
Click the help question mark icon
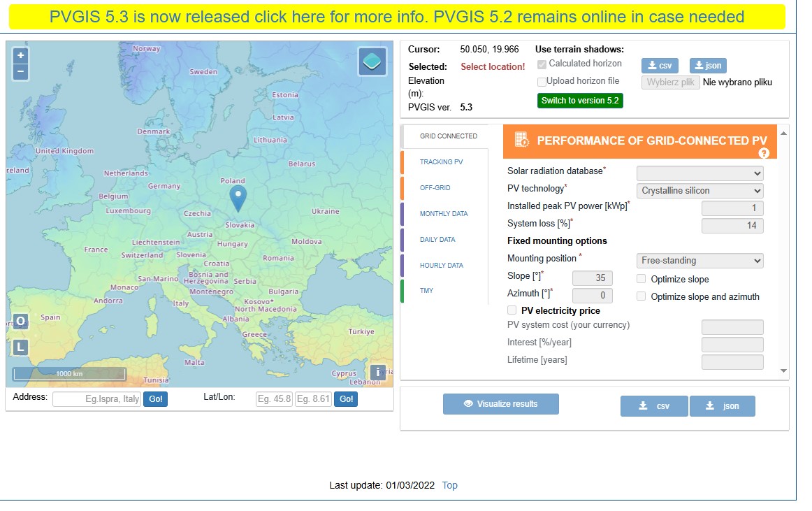tap(764, 153)
